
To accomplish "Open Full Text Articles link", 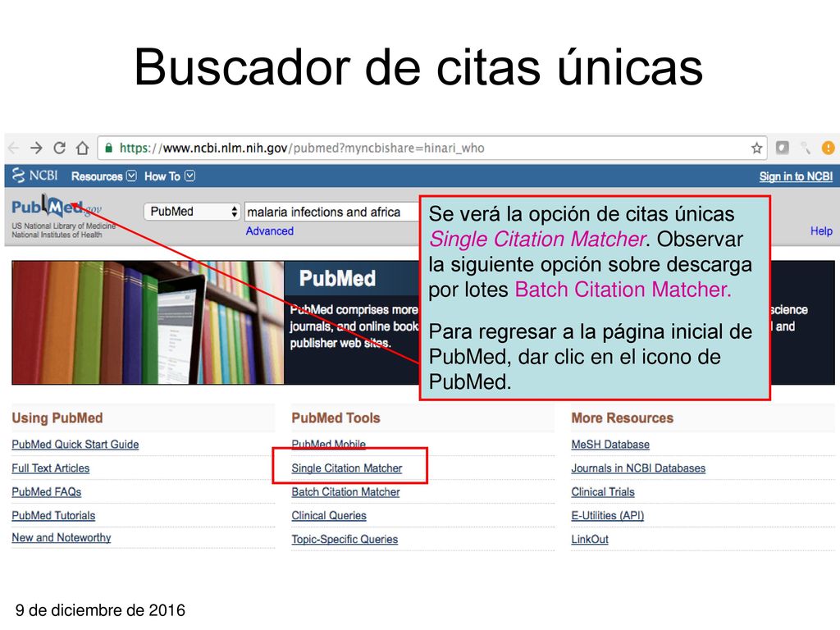I will [50, 468].
